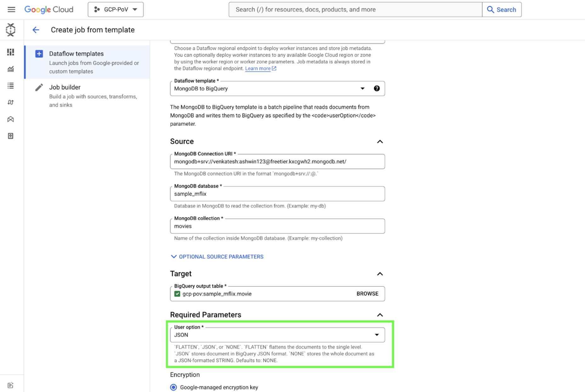Expand OPTIONAL SOURCE PARAMETERS
This screenshot has height=392, width=585.
click(217, 256)
